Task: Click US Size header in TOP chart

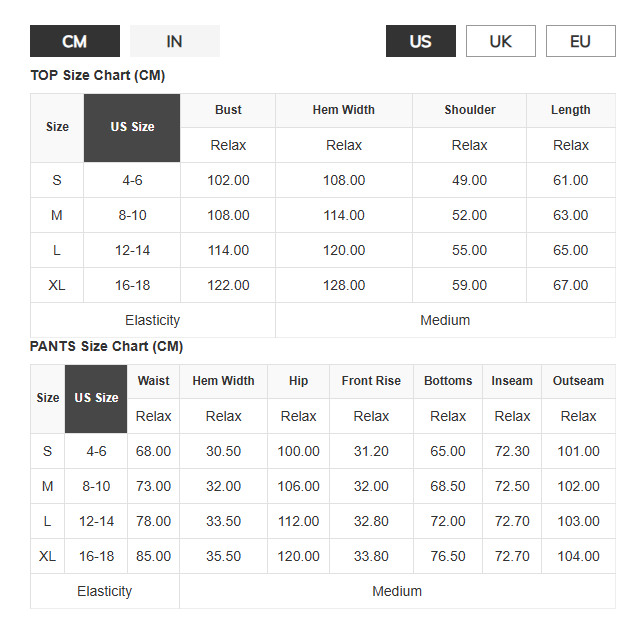Action: [132, 128]
